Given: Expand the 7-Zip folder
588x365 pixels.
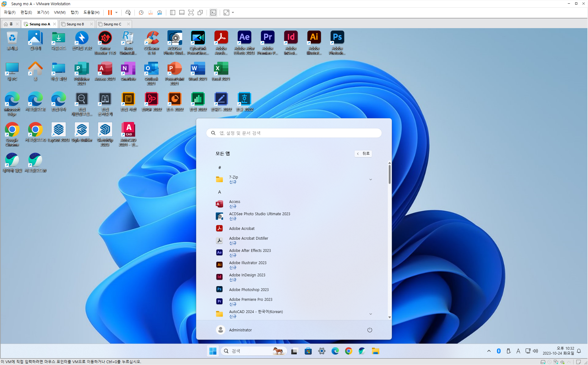Looking at the screenshot, I should point(370,179).
